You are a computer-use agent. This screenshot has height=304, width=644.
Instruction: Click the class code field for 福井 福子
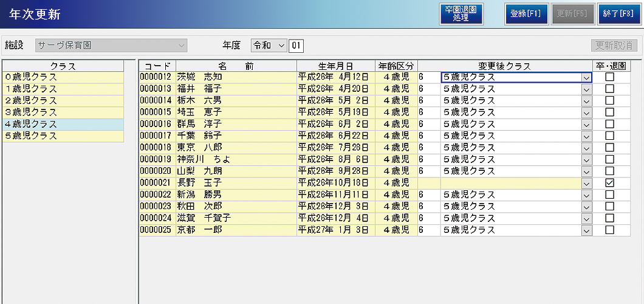click(428, 89)
